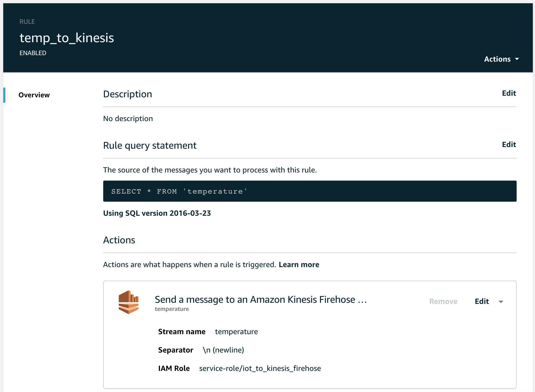This screenshot has width=535, height=392.
Task: Click the IAM Role value iot_to_kinesis_firehose
Action: [260, 368]
